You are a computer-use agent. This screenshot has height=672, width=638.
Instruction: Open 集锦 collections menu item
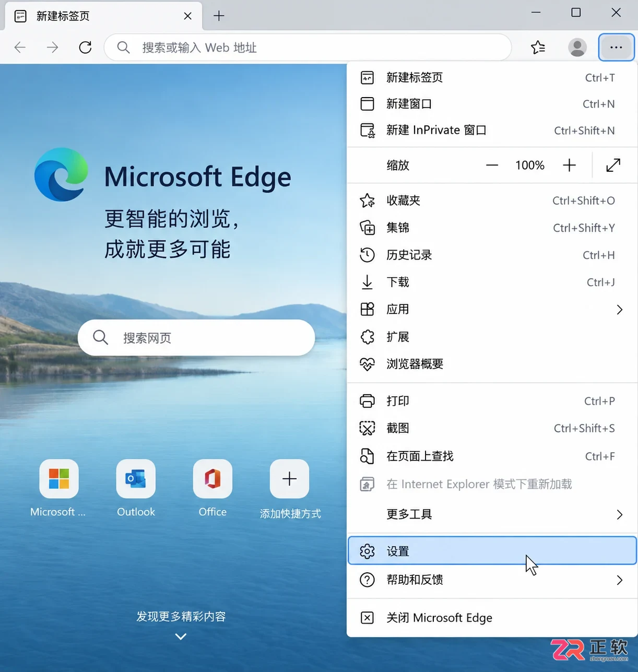click(x=492, y=228)
